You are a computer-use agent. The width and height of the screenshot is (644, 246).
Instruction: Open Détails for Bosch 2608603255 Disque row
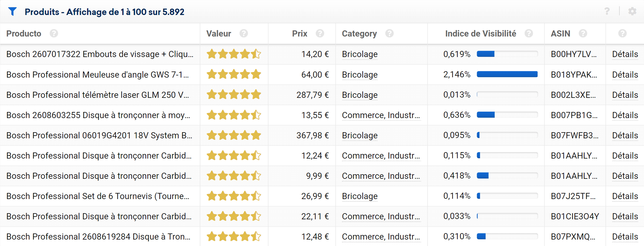(625, 115)
